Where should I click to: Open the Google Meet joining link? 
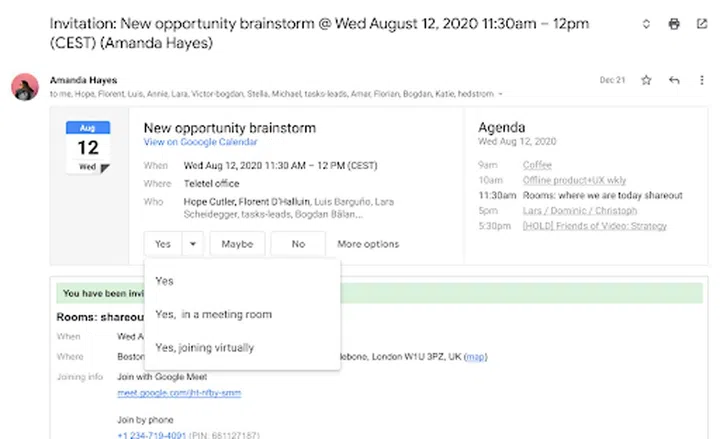pos(179,393)
